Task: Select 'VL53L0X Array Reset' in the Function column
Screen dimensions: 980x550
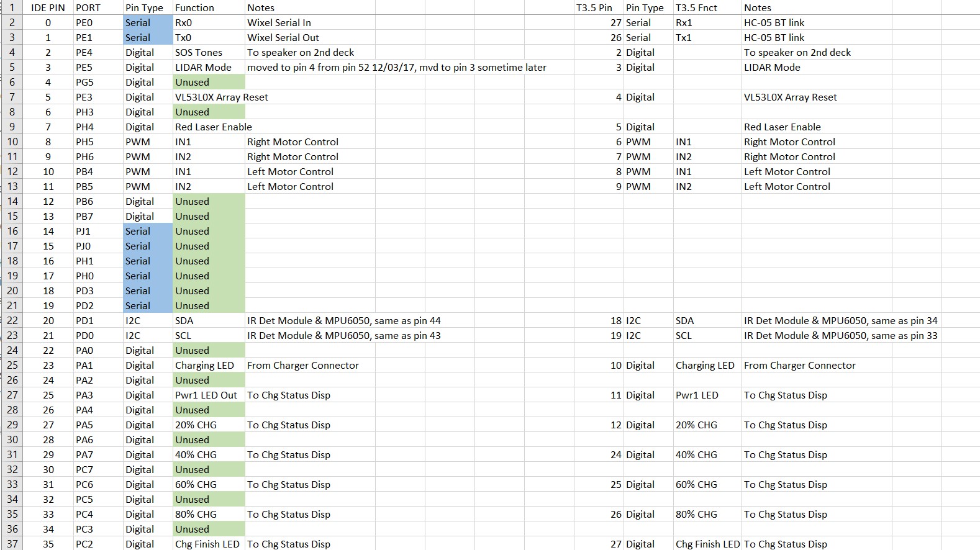Action: tap(222, 97)
